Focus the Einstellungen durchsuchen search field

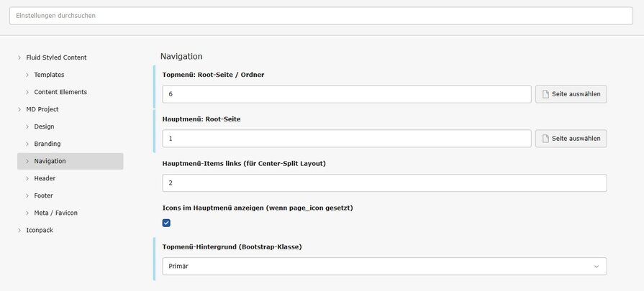(x=321, y=15)
